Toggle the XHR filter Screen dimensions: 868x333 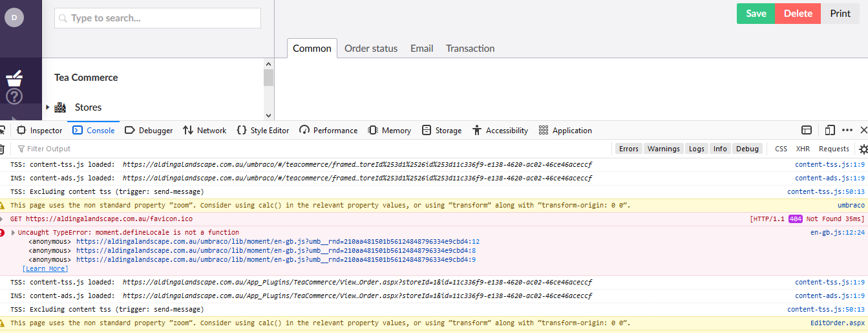803,149
